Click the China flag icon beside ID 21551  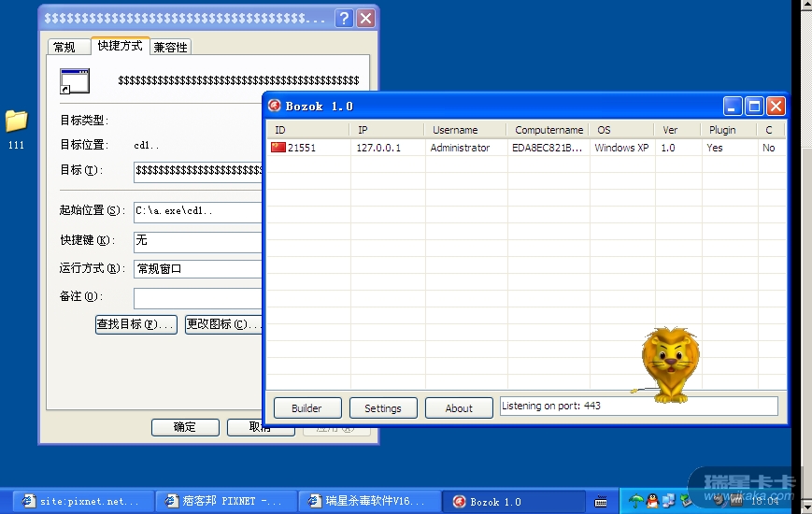pyautogui.click(x=278, y=147)
